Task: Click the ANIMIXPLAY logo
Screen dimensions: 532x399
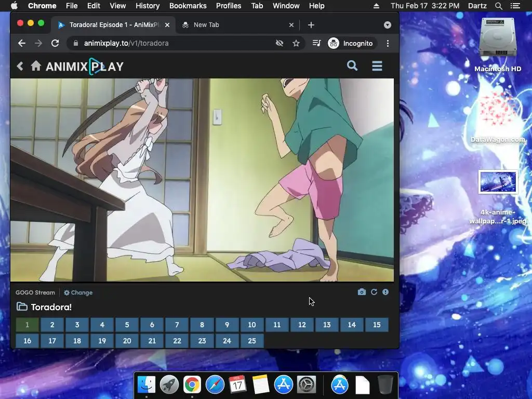Action: [x=85, y=66]
